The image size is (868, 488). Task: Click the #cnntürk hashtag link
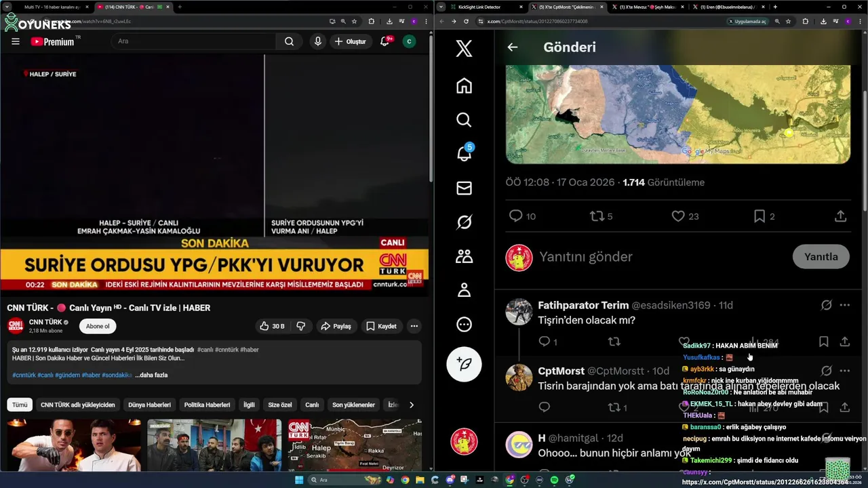[x=25, y=375]
